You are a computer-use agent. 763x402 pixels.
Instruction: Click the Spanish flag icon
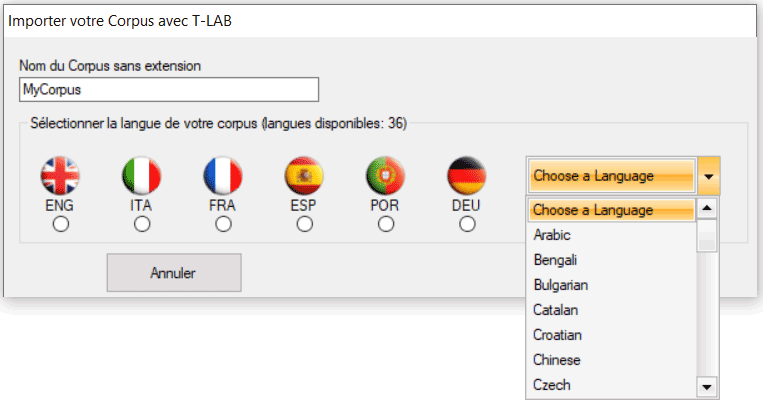[x=304, y=176]
